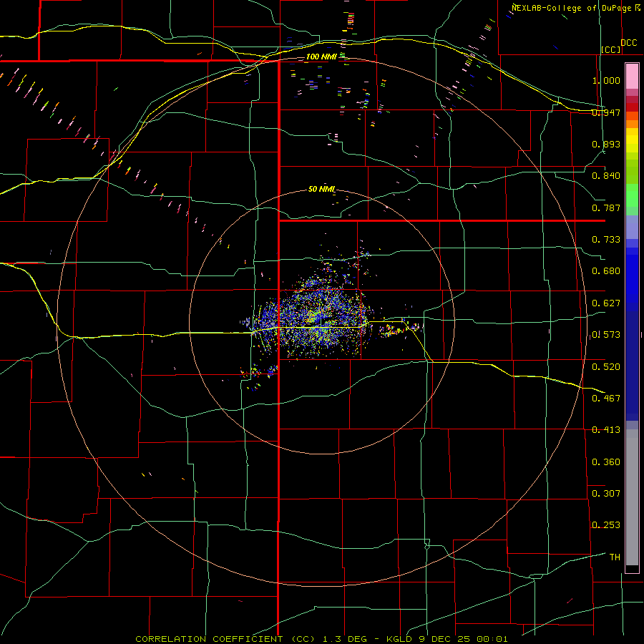The image size is (644, 644).
Task: Click the TH label at the legend bottom
Action: [615, 557]
